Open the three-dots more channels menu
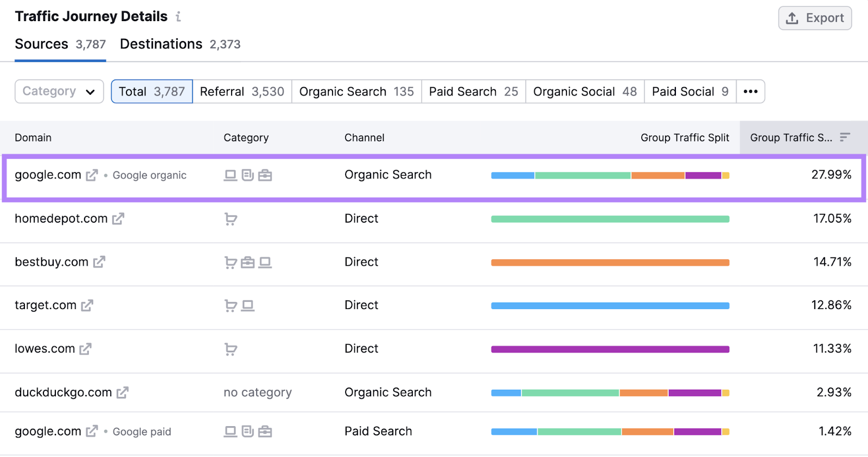Image resolution: width=868 pixels, height=457 pixels. coord(750,92)
